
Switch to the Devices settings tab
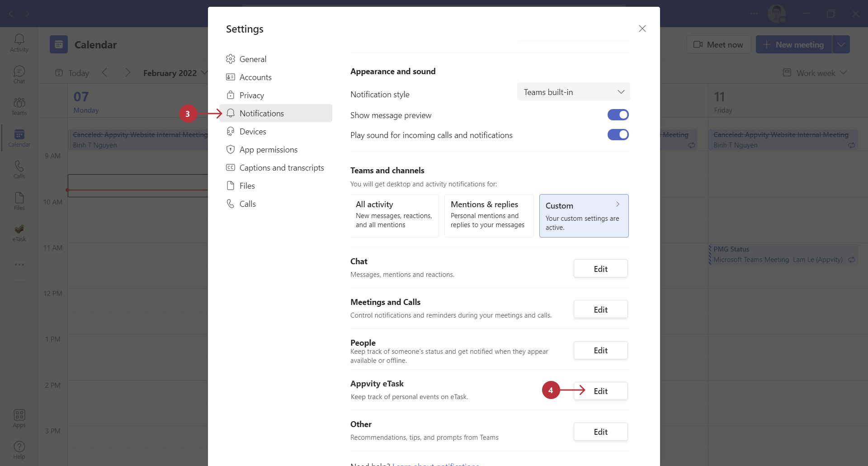pyautogui.click(x=253, y=132)
